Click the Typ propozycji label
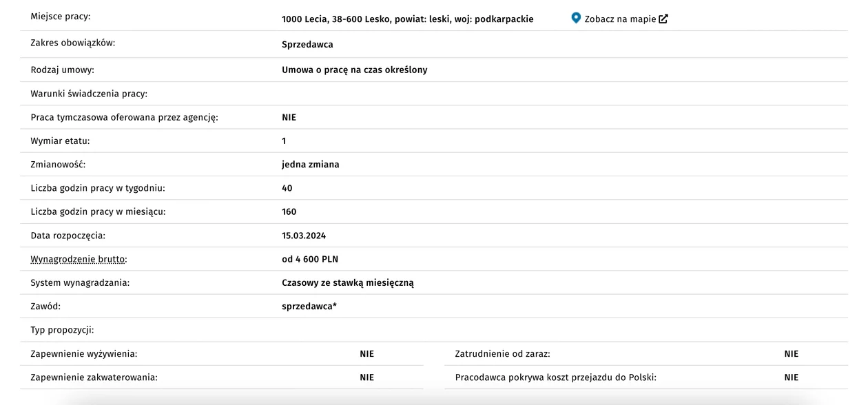This screenshot has width=868, height=405. pyautogui.click(x=62, y=330)
